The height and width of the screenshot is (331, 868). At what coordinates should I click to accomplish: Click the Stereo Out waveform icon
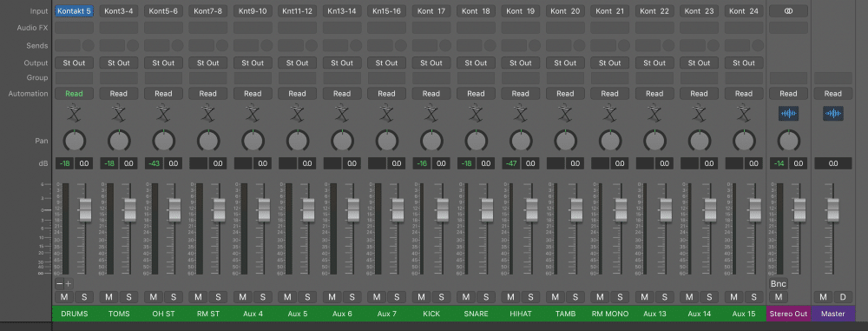pos(788,114)
